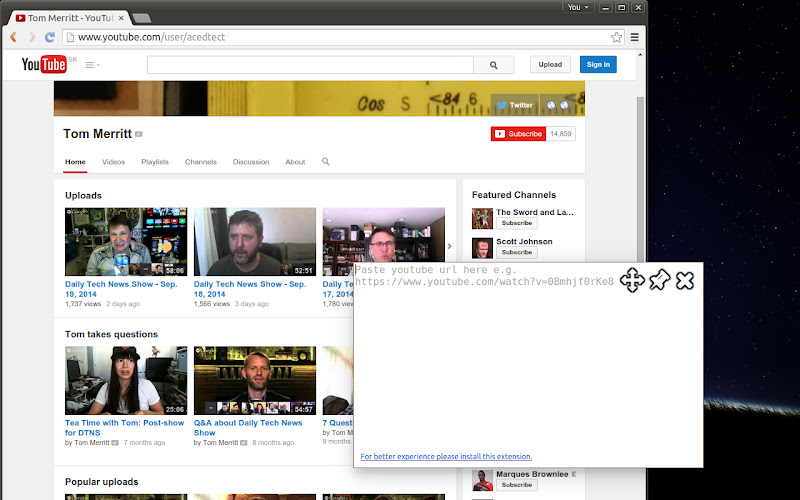The width and height of the screenshot is (800, 500).
Task: Click the Upload button
Action: (550, 64)
